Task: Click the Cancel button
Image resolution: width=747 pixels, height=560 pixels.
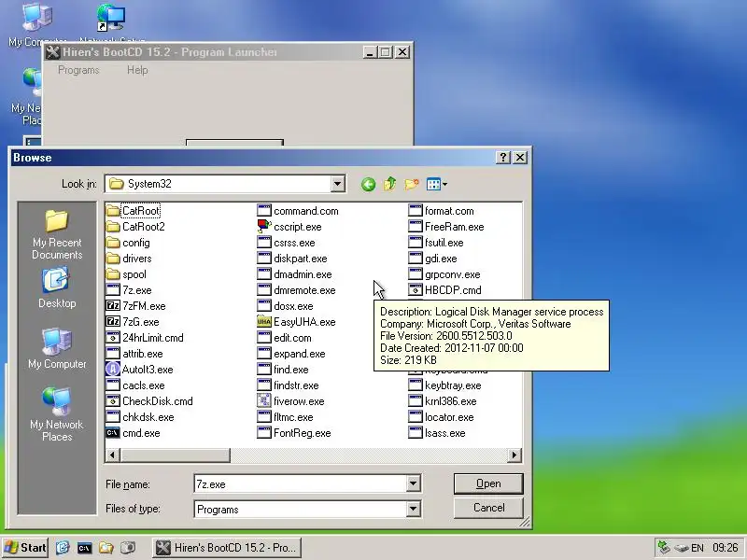Action: (488, 508)
